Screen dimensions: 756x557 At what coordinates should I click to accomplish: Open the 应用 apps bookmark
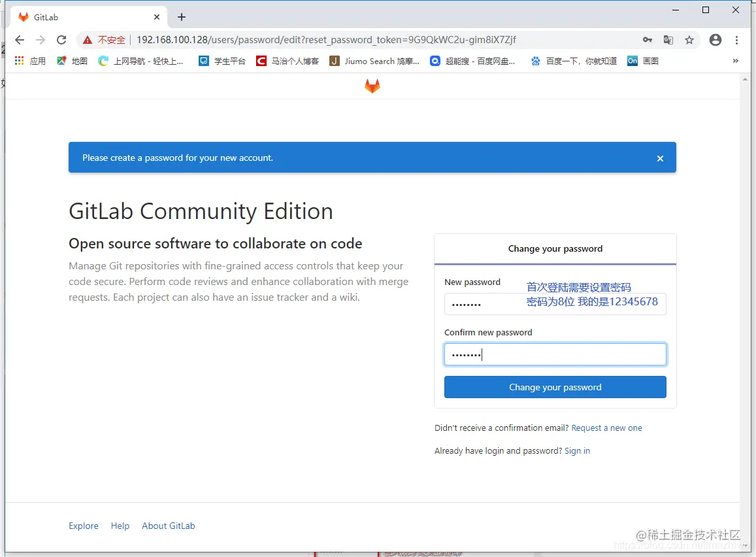tap(30, 61)
